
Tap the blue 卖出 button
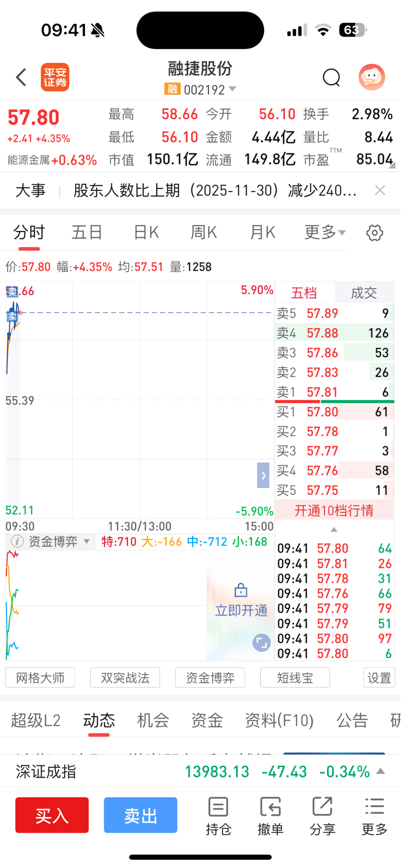click(x=141, y=815)
